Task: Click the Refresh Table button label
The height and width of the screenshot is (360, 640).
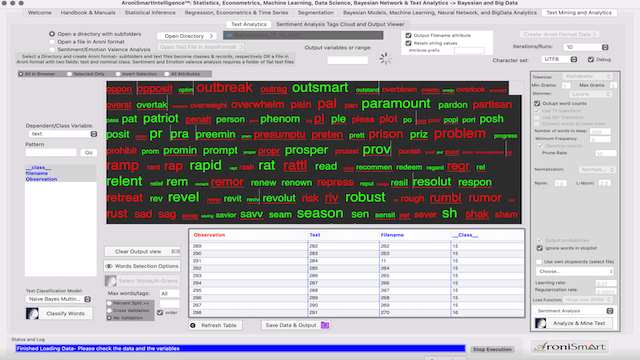Action: 219,325
